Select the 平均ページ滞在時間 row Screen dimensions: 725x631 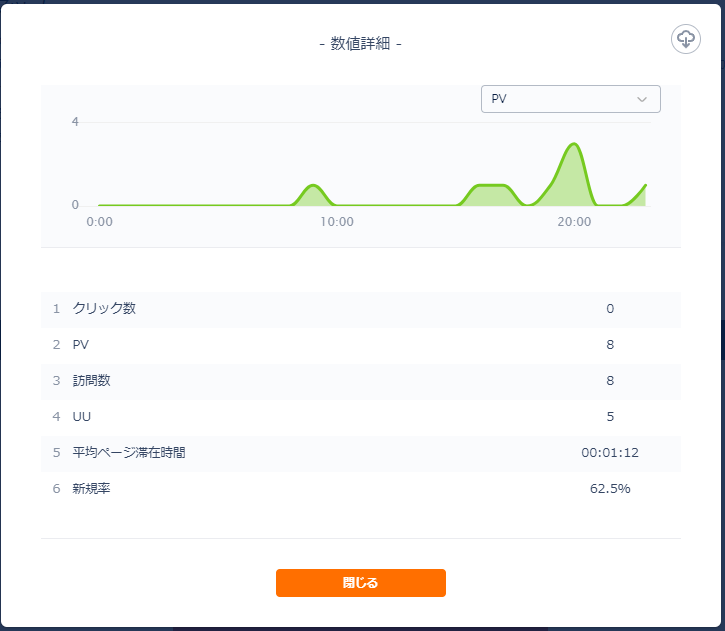361,453
